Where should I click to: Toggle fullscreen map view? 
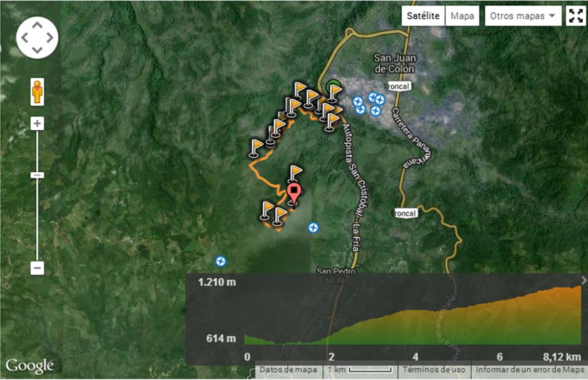click(x=576, y=16)
